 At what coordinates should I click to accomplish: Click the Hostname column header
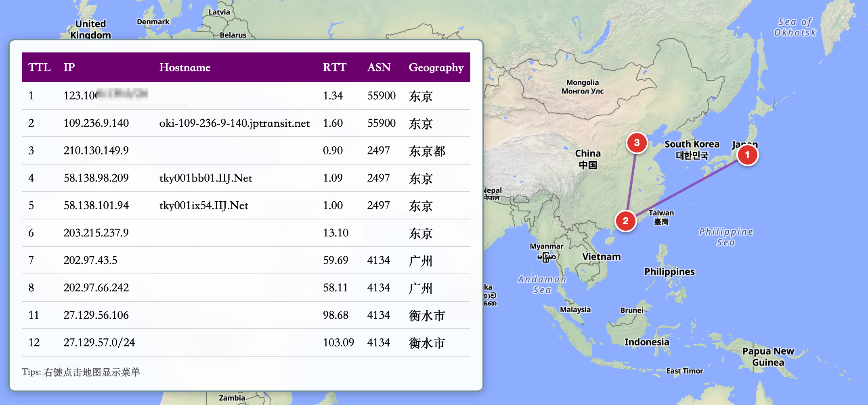coord(185,67)
